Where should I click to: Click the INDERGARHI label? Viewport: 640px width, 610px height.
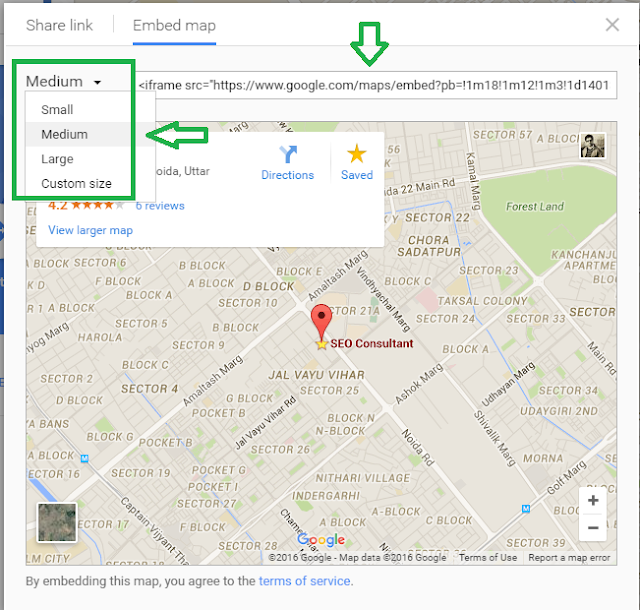(x=326, y=496)
